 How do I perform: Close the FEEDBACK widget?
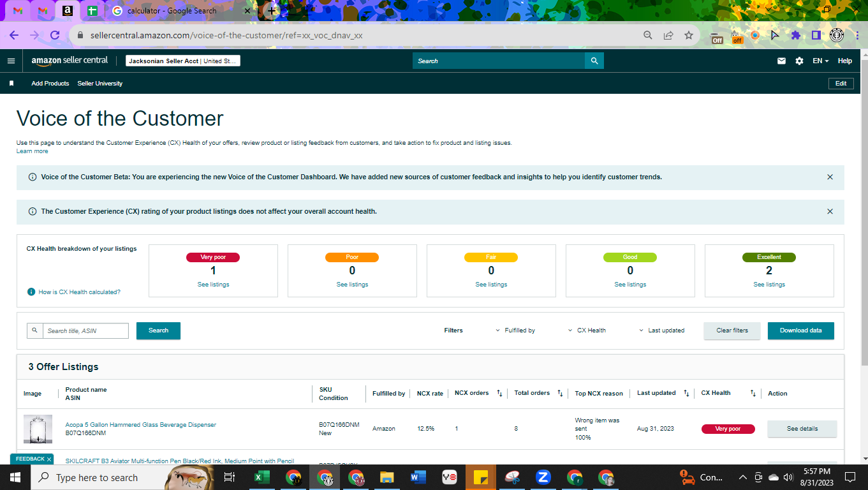(x=49, y=459)
